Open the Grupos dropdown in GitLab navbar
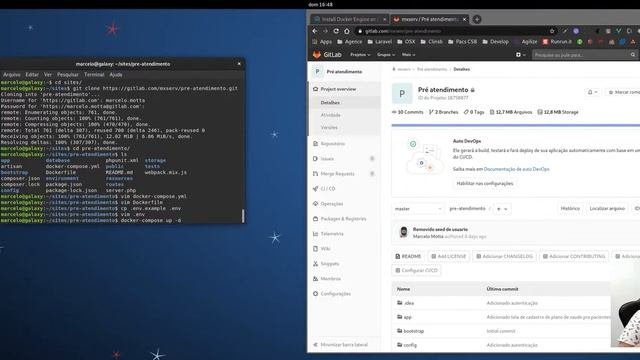Viewport: 640px width, 360px height. click(x=386, y=55)
